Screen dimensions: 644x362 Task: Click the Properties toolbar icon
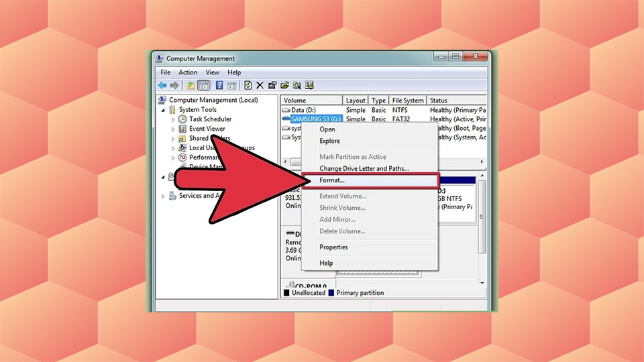tap(272, 85)
